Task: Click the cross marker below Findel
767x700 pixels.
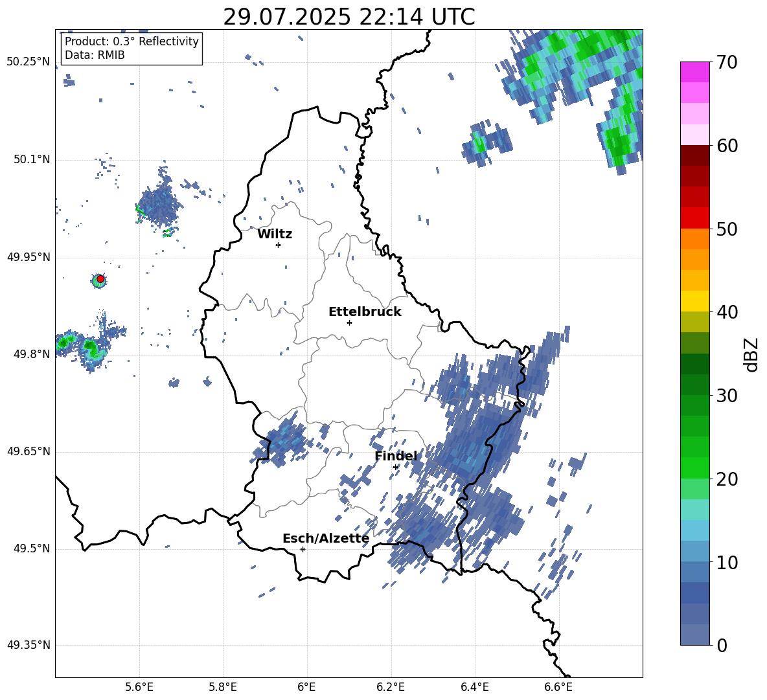Action: coord(395,467)
